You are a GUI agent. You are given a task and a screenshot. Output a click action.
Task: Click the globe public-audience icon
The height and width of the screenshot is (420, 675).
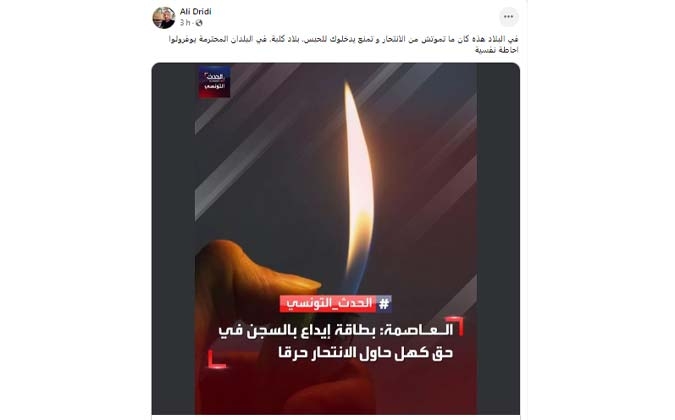pos(199,23)
